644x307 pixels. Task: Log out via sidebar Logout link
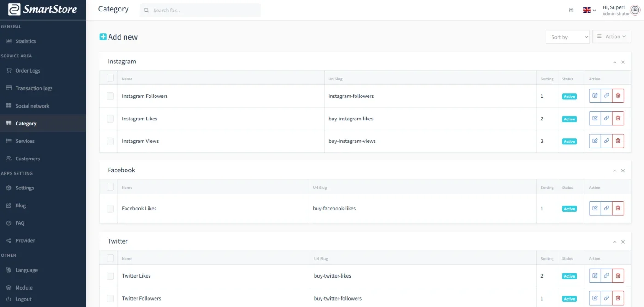[x=43, y=299]
